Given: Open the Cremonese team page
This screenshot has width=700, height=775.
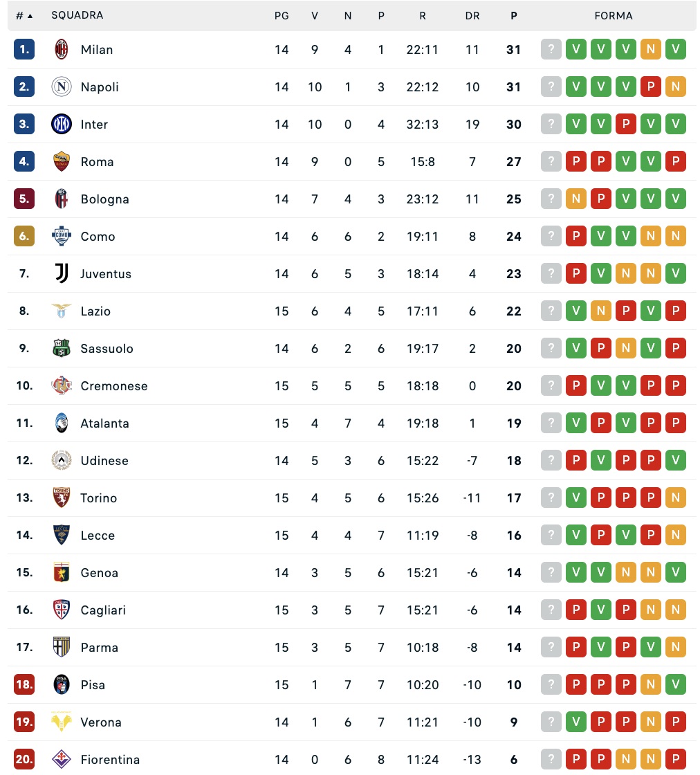Looking at the screenshot, I should (114, 386).
